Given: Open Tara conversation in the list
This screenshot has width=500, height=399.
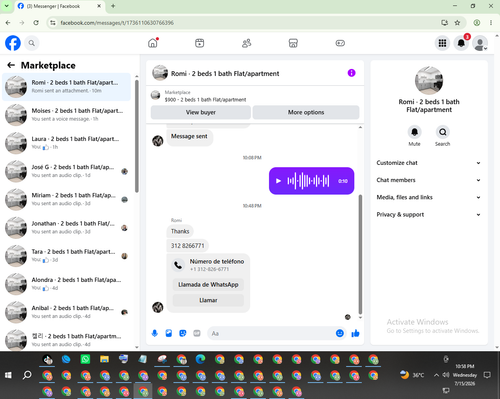Looking at the screenshot, I should point(66,256).
